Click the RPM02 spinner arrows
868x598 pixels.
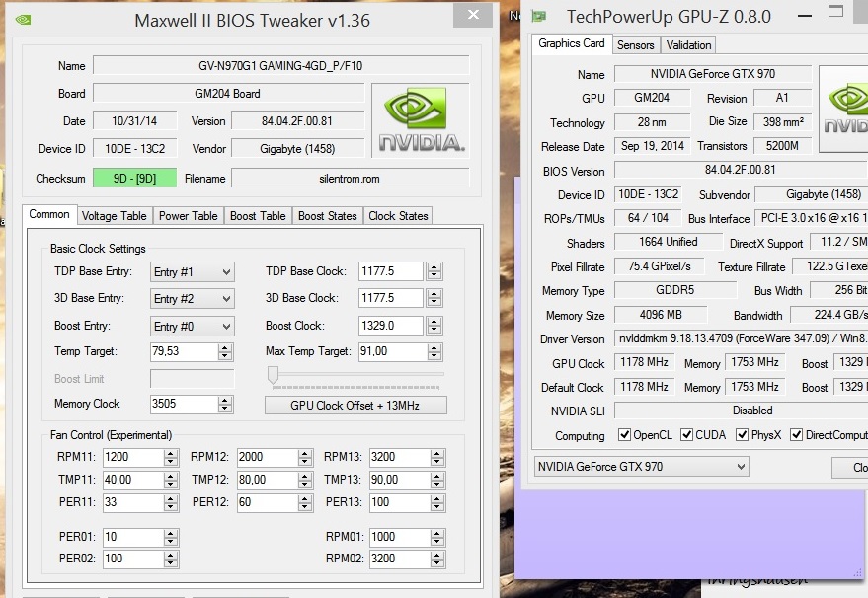437,560
